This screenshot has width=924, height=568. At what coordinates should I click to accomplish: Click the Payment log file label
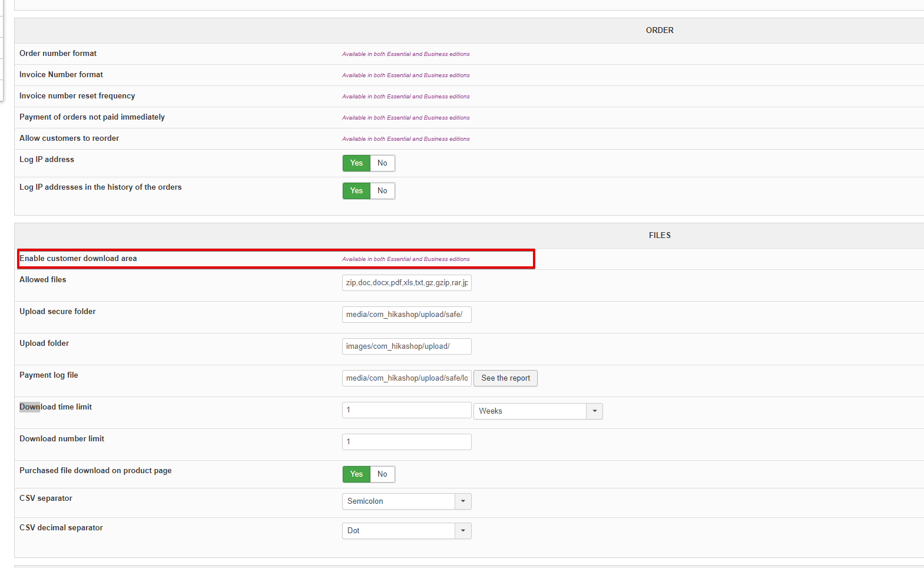(x=49, y=375)
